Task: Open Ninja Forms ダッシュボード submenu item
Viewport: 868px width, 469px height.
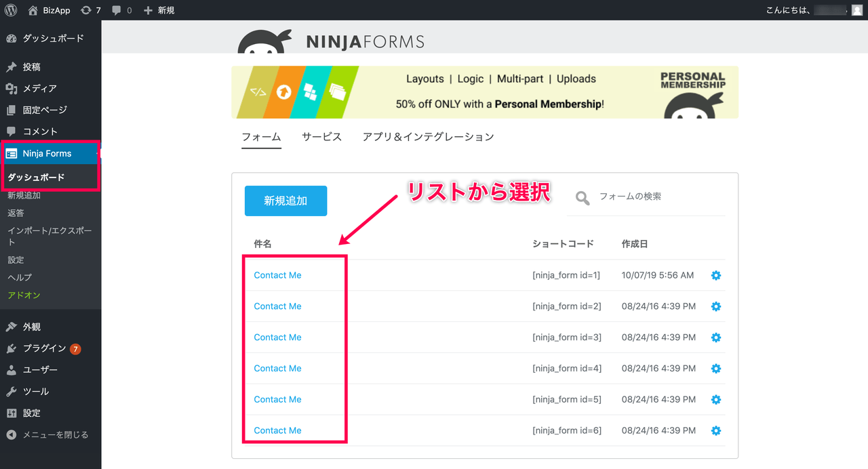Action: (x=36, y=178)
